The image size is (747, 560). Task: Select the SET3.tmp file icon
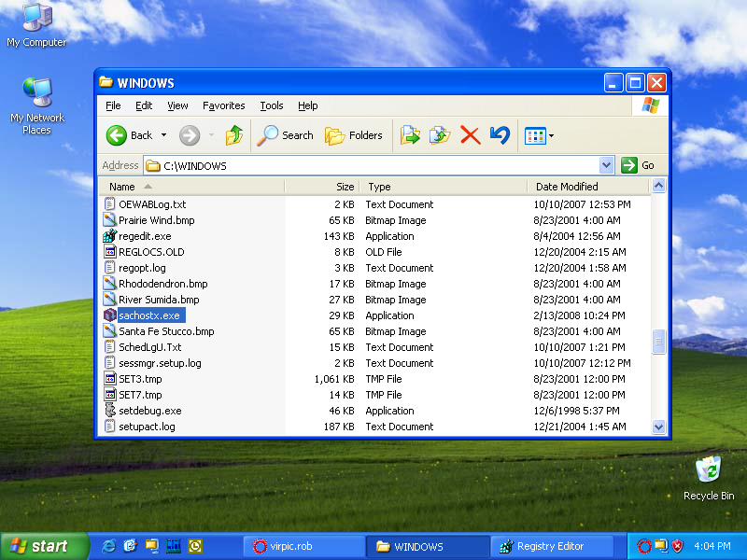point(110,379)
